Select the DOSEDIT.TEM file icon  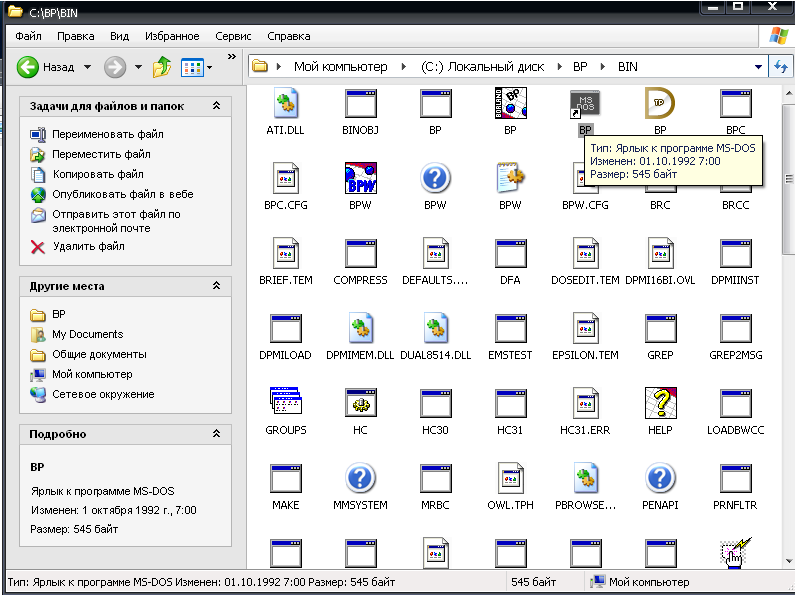[x=585, y=253]
